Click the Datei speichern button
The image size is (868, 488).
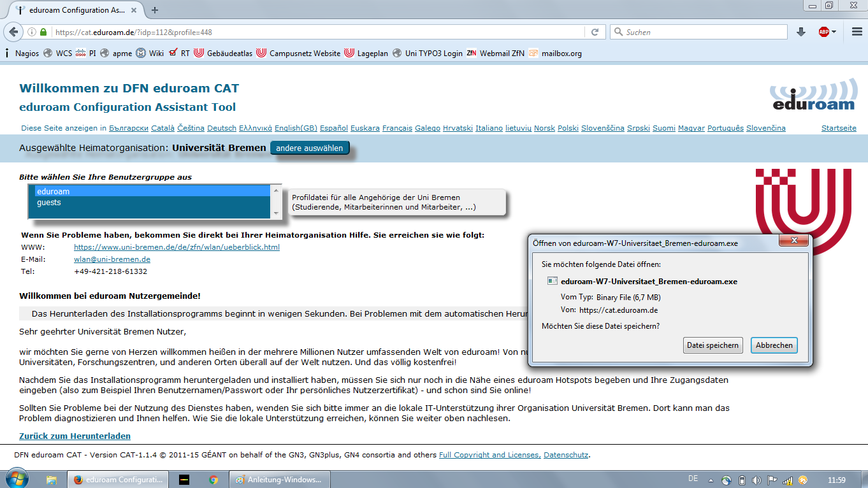pyautogui.click(x=712, y=345)
